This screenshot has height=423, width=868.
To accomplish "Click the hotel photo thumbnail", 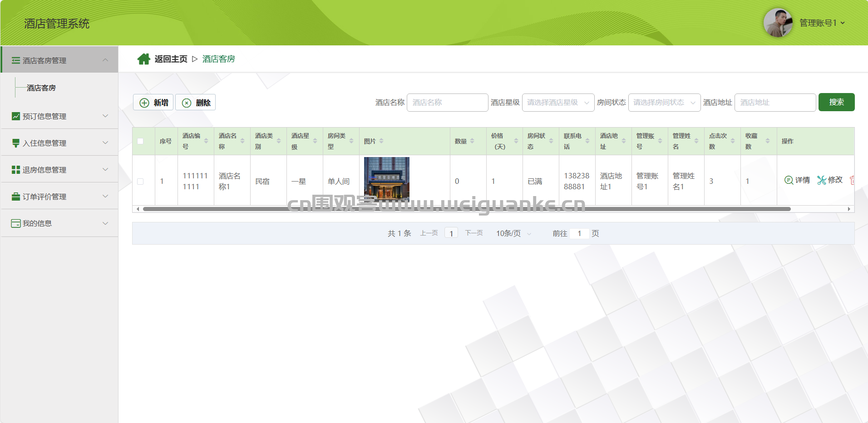I will pos(387,179).
